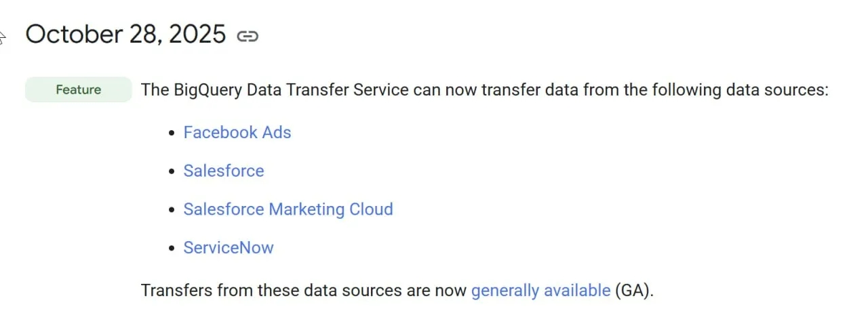This screenshot has height=334, width=868.
Task: Click the bullet point before Facebook Ads
Action: (172, 133)
